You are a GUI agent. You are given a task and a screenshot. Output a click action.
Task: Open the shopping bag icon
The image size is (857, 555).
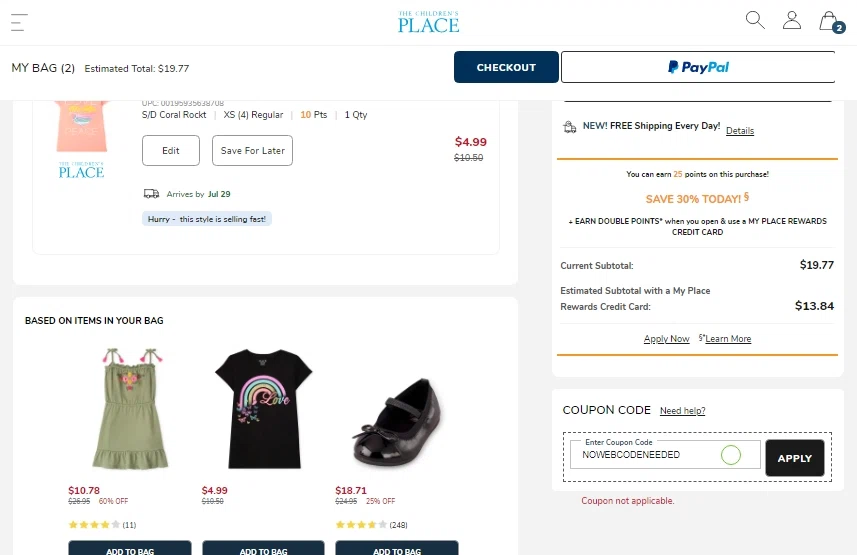pyautogui.click(x=829, y=21)
